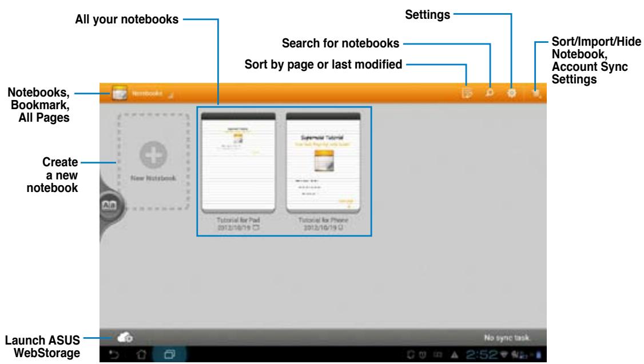Image resolution: width=644 pixels, height=364 pixels.
Task: Open the overflow menu for sort/import/hide notebook
Action: pos(536,94)
